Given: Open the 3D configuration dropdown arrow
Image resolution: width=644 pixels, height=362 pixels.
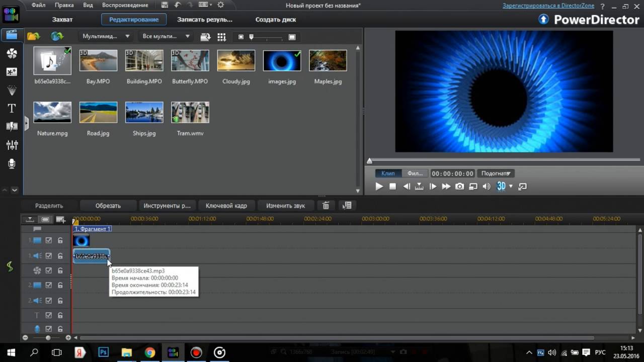Looking at the screenshot, I should pyautogui.click(x=511, y=186).
